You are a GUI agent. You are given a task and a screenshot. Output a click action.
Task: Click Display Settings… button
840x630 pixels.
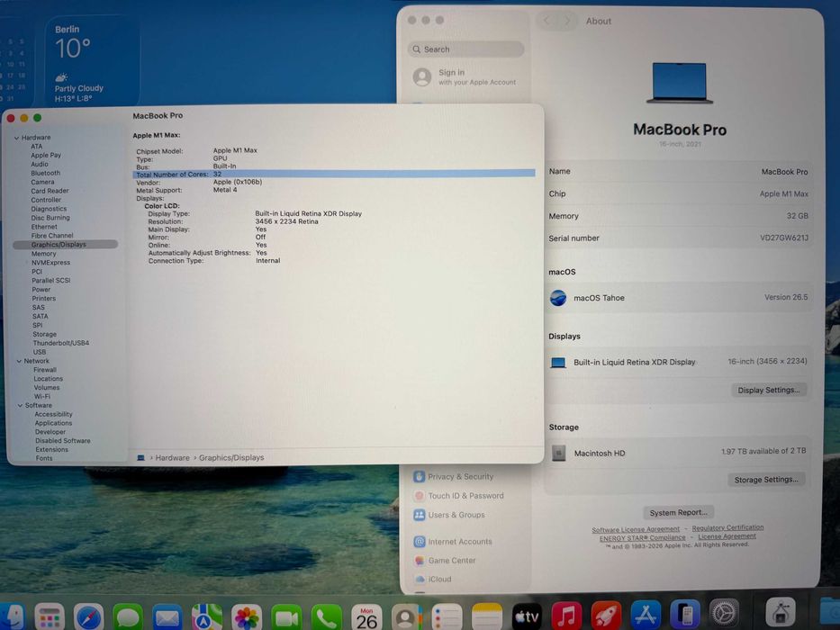coord(768,390)
